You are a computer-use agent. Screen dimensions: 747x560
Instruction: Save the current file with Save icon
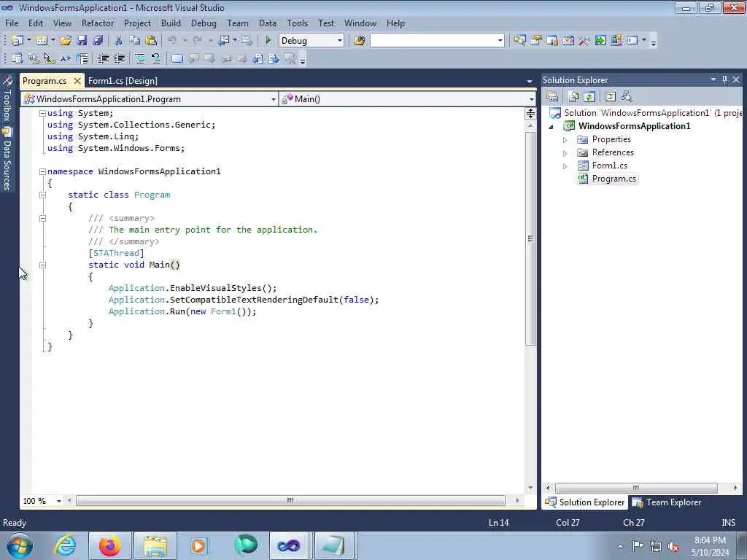82,41
